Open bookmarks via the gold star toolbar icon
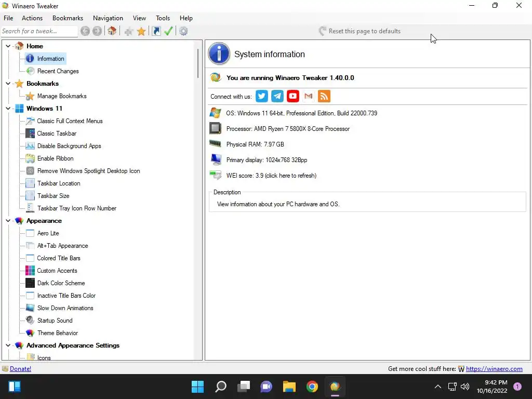 click(x=141, y=31)
